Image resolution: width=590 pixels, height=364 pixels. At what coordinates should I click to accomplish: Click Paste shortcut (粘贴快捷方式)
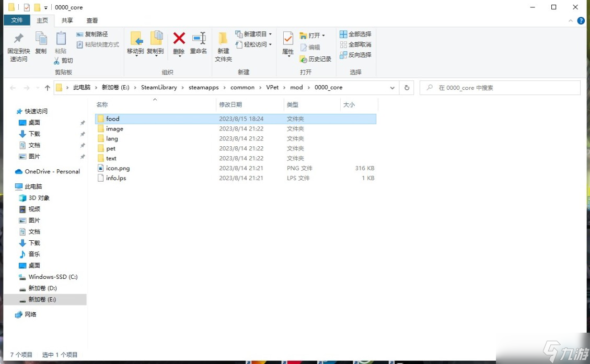coord(98,45)
